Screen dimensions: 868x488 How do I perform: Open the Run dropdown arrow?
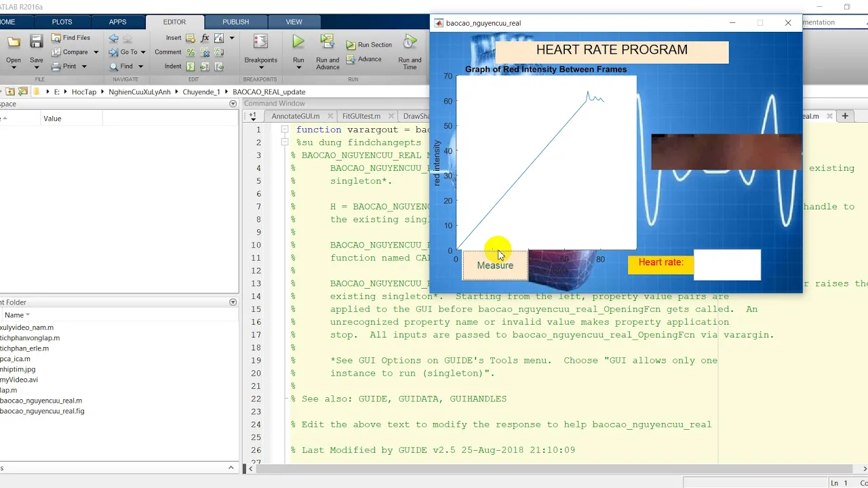pyautogui.click(x=298, y=68)
